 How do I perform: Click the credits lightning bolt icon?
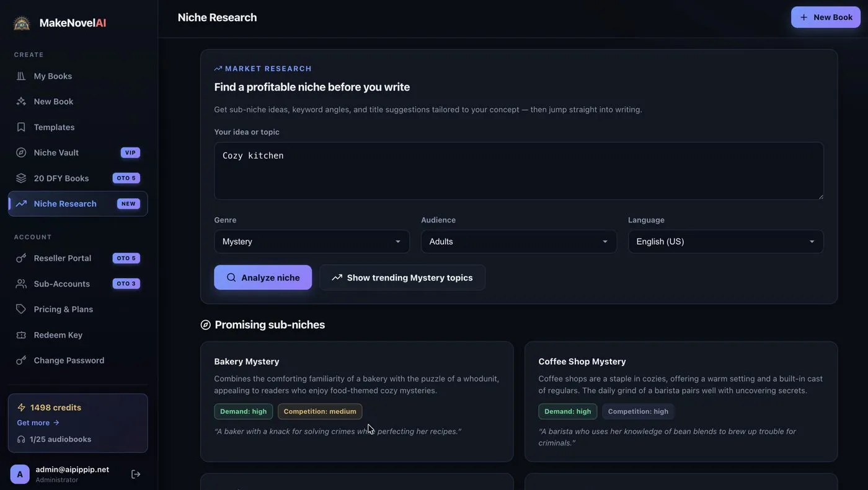tap(22, 408)
